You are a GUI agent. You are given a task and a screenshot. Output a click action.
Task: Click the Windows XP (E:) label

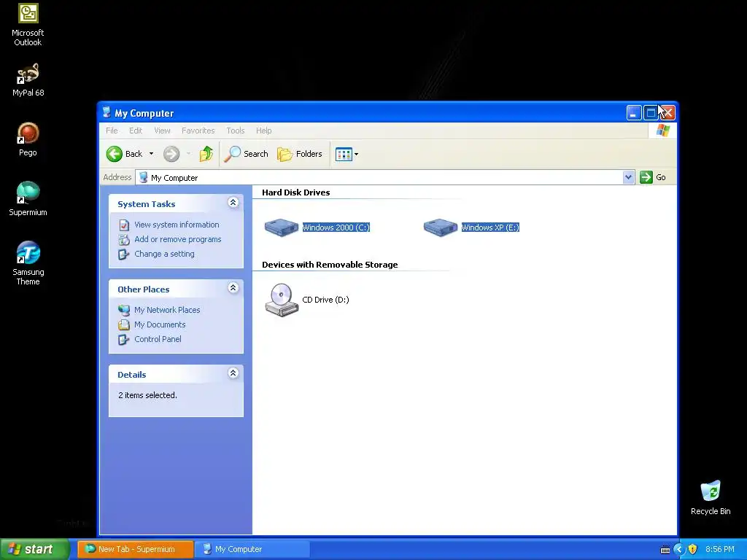tap(490, 227)
